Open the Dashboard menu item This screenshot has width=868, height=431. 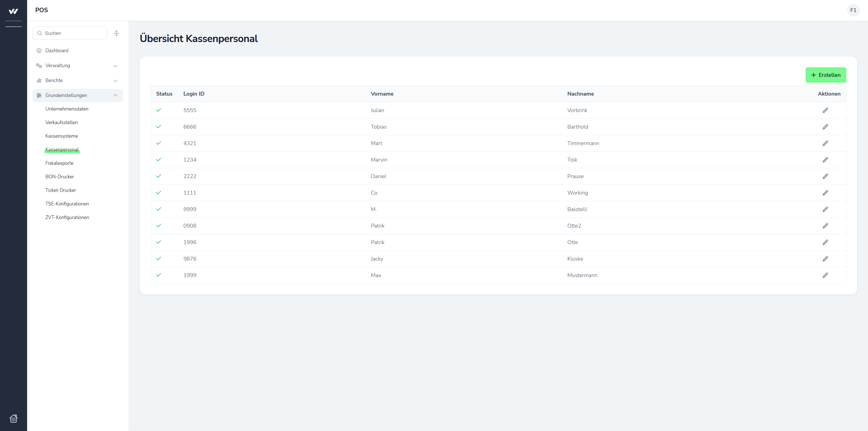tap(57, 51)
